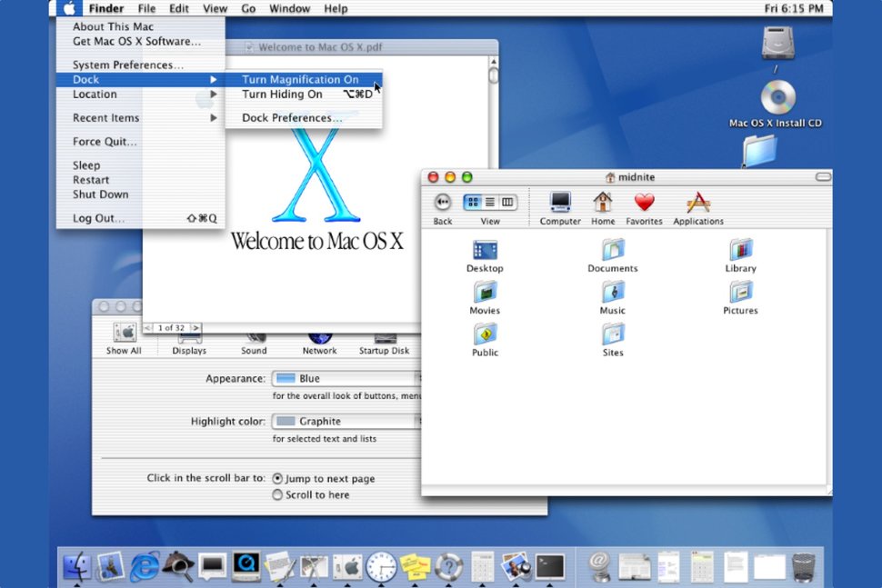
Task: Launch Internet Explorer from the Dock
Action: click(x=144, y=566)
